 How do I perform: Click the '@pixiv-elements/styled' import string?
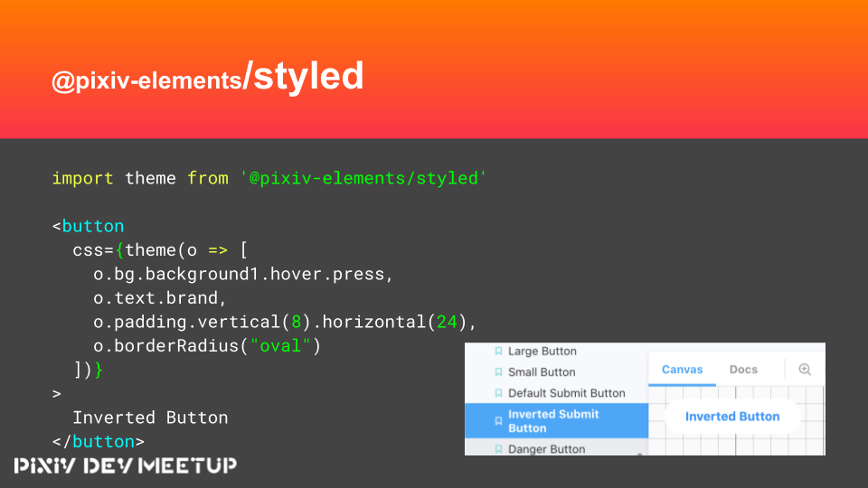coord(363,178)
